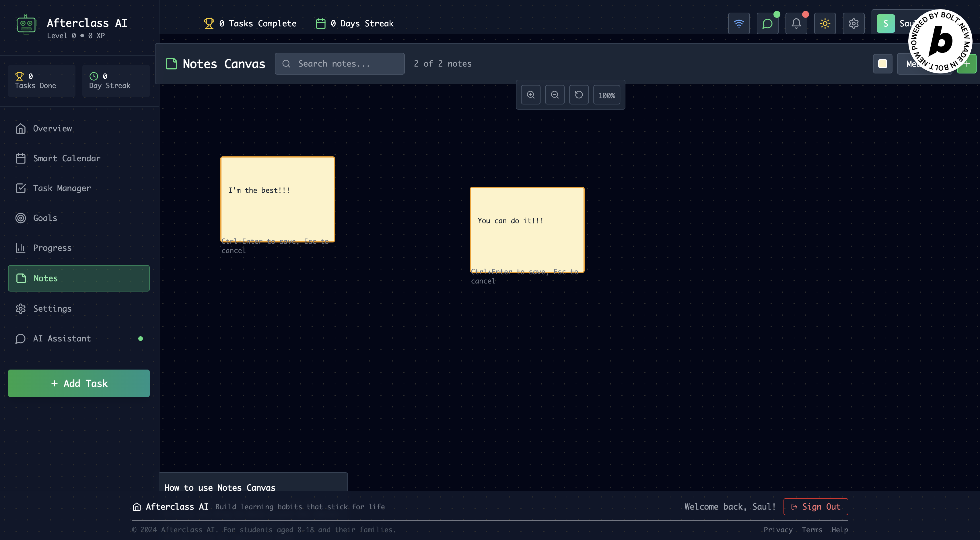Image resolution: width=980 pixels, height=540 pixels.
Task: Click the Add Task button
Action: [79, 383]
